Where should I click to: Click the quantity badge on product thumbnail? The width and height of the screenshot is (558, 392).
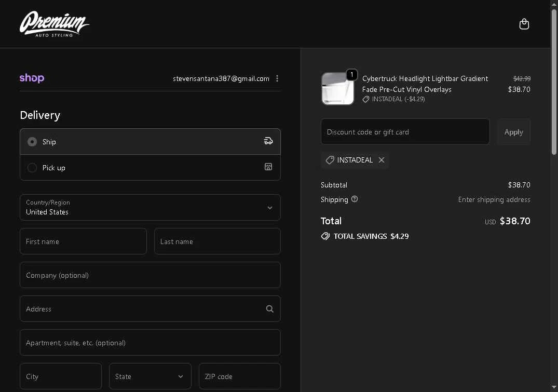[x=351, y=74]
